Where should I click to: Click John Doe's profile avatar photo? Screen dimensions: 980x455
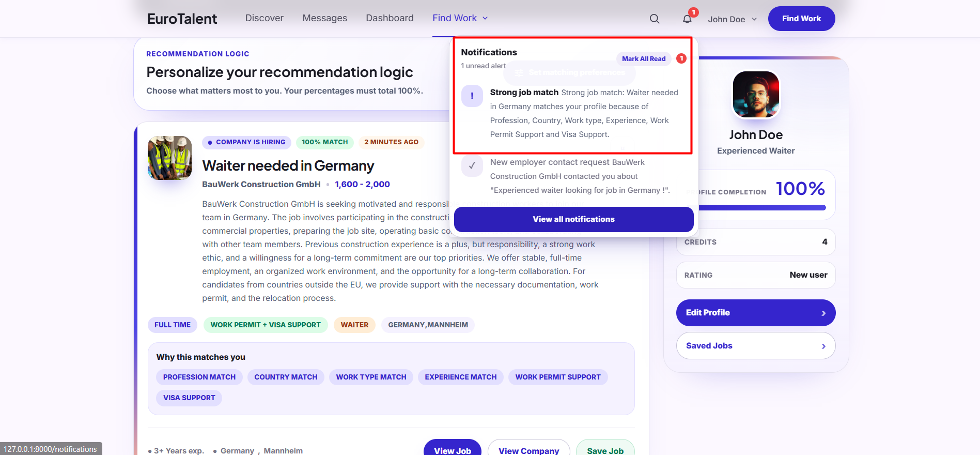(x=756, y=95)
